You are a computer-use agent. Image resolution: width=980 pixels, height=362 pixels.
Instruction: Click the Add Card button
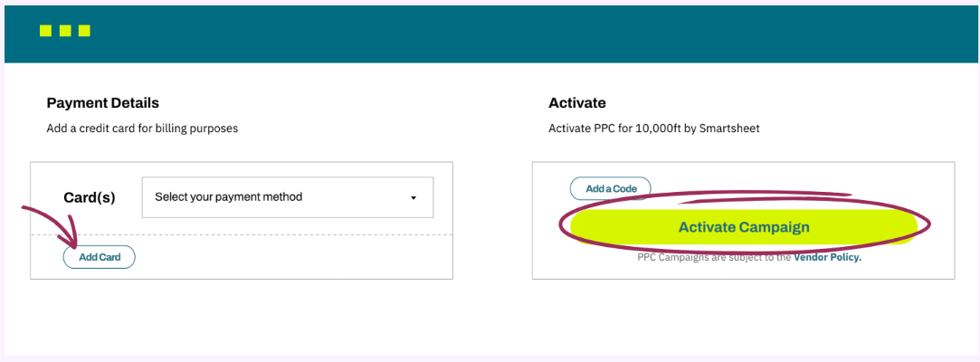(x=100, y=257)
